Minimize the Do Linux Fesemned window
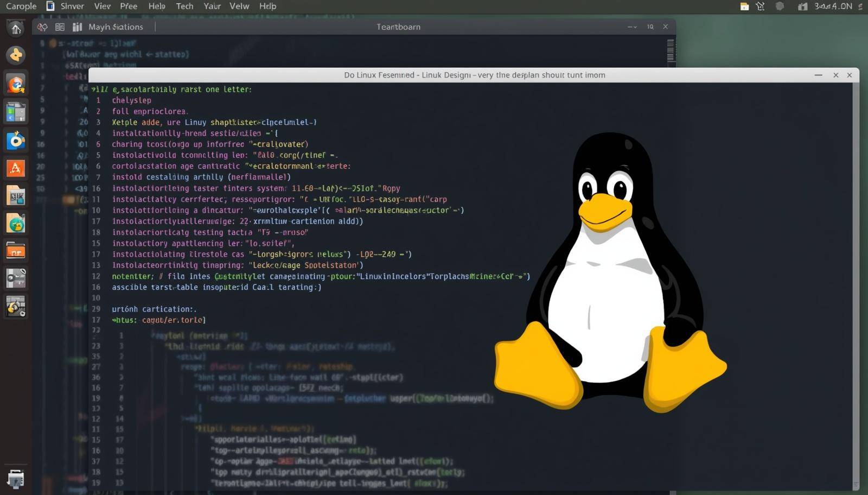 (819, 75)
